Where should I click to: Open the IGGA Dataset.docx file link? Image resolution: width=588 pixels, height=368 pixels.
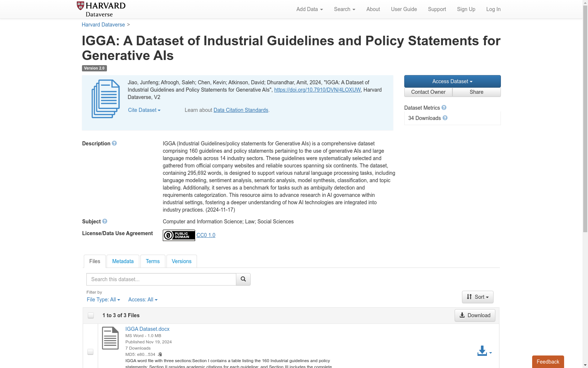pyautogui.click(x=147, y=329)
